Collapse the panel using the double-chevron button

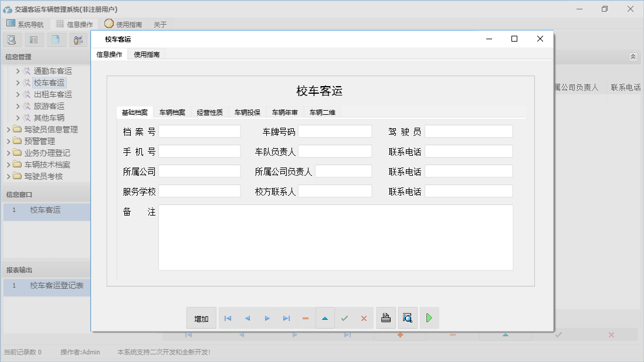[633, 57]
